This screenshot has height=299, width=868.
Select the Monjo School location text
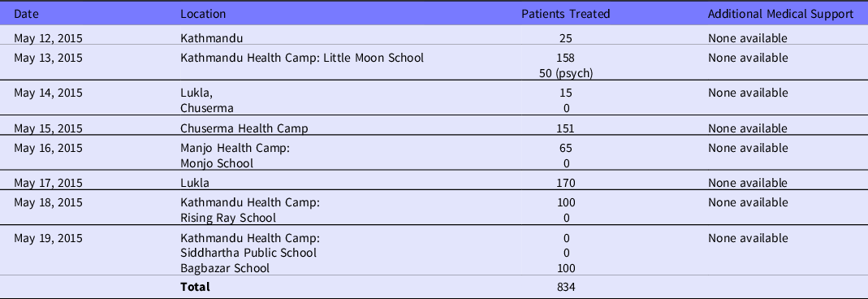click(x=217, y=163)
